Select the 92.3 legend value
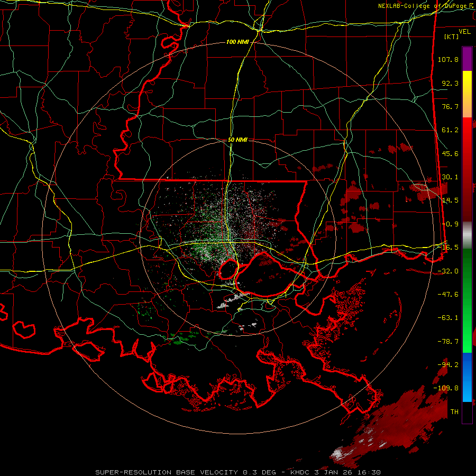Viewport: 476px width, 476px height. (x=450, y=83)
